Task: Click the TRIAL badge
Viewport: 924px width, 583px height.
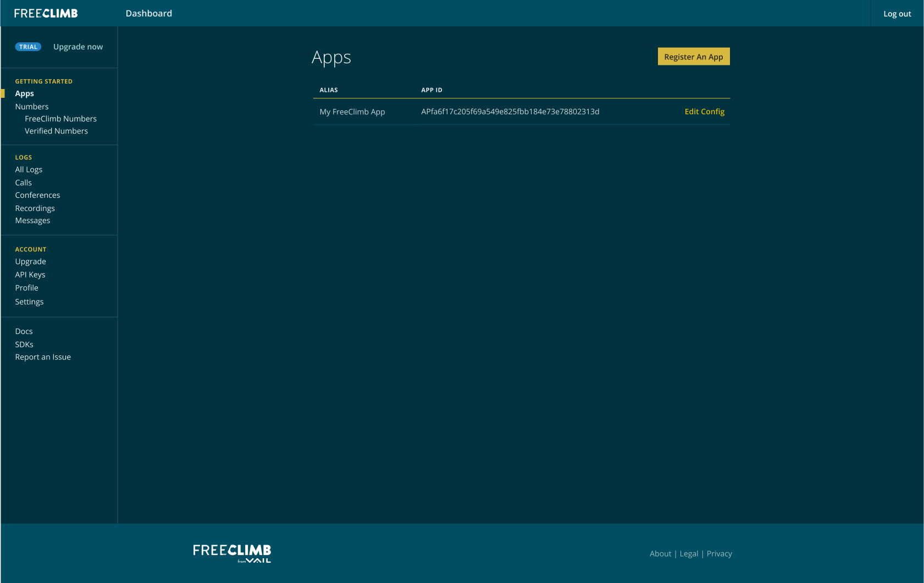Action: click(28, 47)
